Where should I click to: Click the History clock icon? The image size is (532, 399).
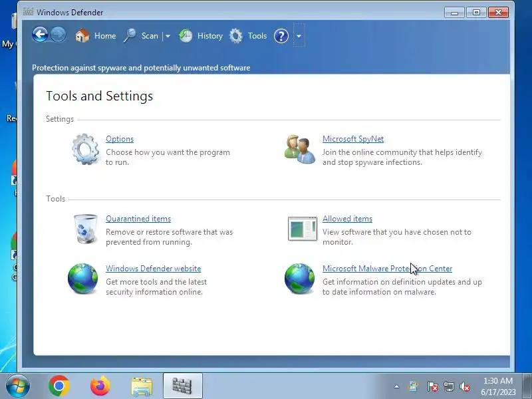186,36
